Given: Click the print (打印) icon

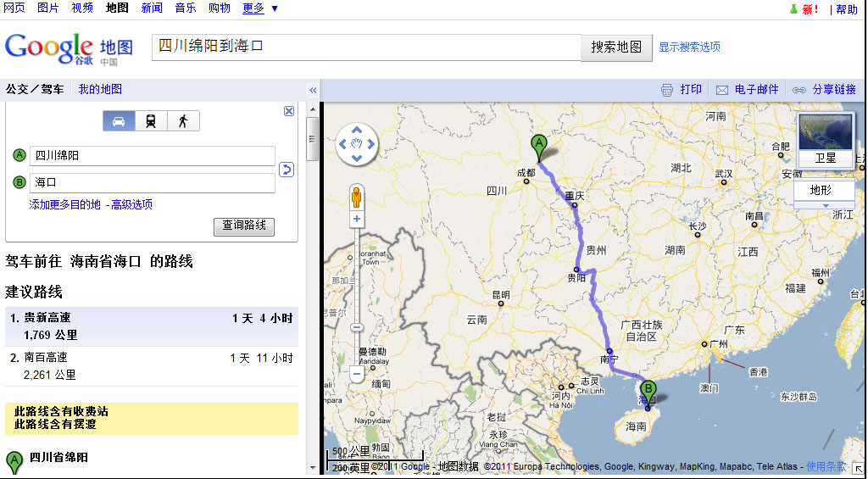Looking at the screenshot, I should coord(667,90).
